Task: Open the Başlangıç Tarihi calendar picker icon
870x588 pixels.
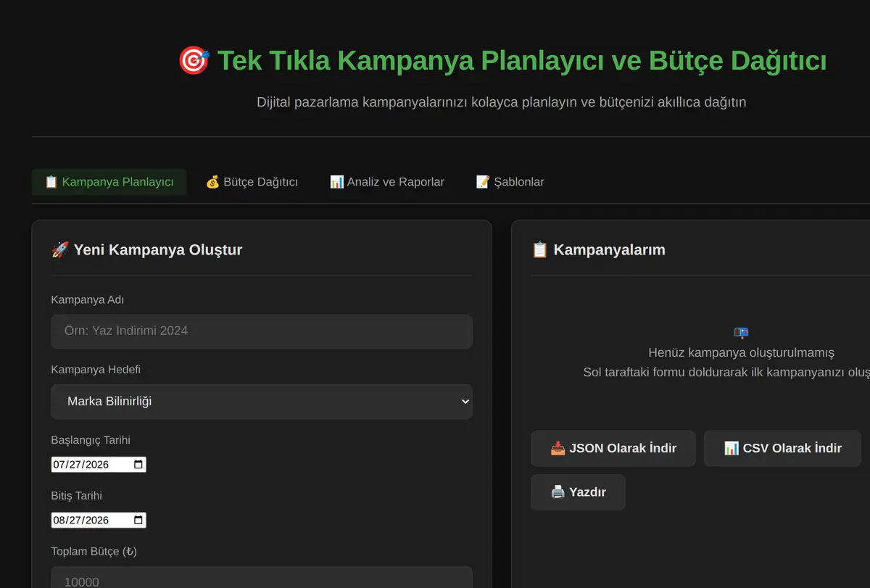Action: click(138, 465)
